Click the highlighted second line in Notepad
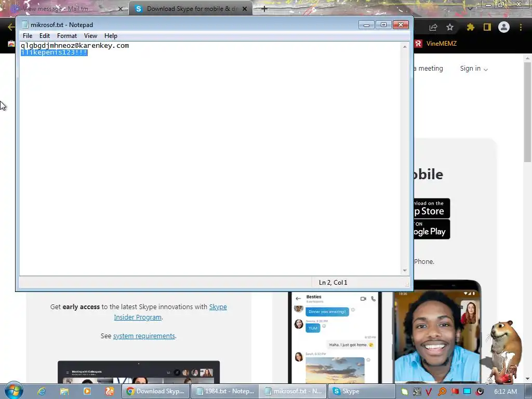Image resolution: width=532 pixels, height=399 pixels. point(54,52)
